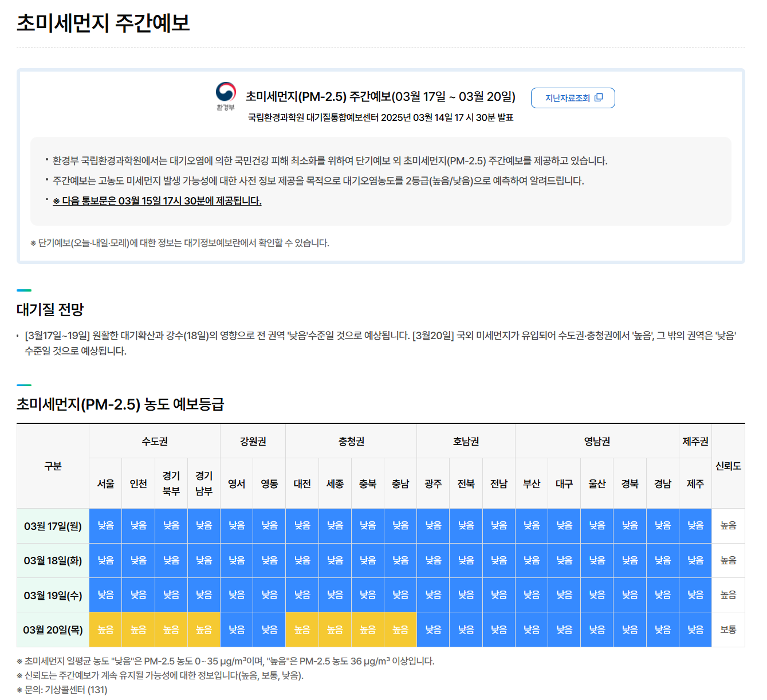The width and height of the screenshot is (767, 700).
Task: Click the 환경부 ministry logo icon
Action: (x=225, y=93)
